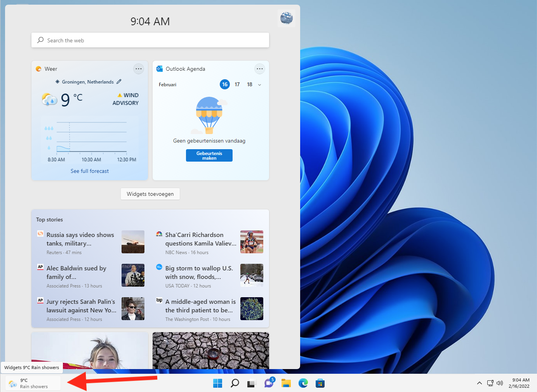Viewport: 537px width, 392px height.
Task: Open the See full forecast link
Action: [x=90, y=171]
